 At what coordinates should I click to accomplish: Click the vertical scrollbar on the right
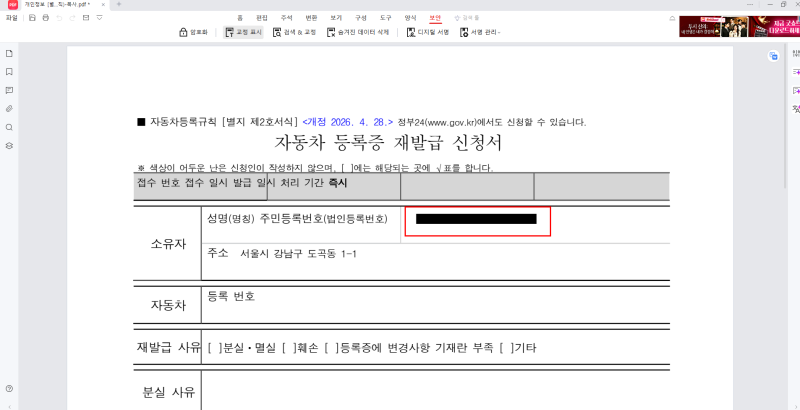pyautogui.click(x=786, y=117)
